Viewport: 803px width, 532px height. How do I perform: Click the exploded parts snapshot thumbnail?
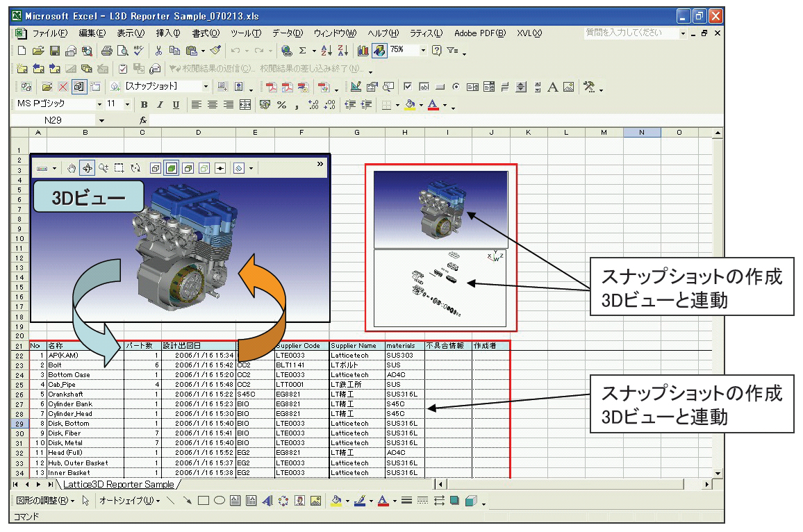pyautogui.click(x=440, y=288)
